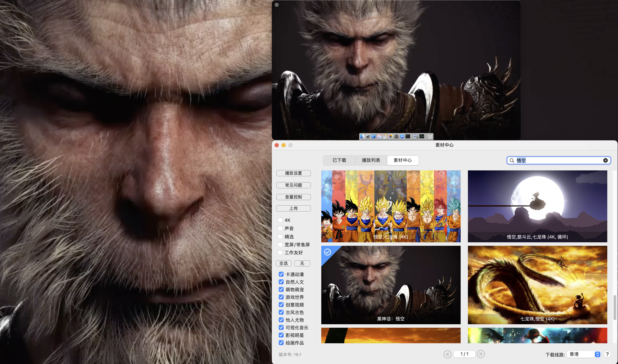This screenshot has height=364, width=618.
Task: Uncheck the 古风古色 category
Action: coord(281,312)
